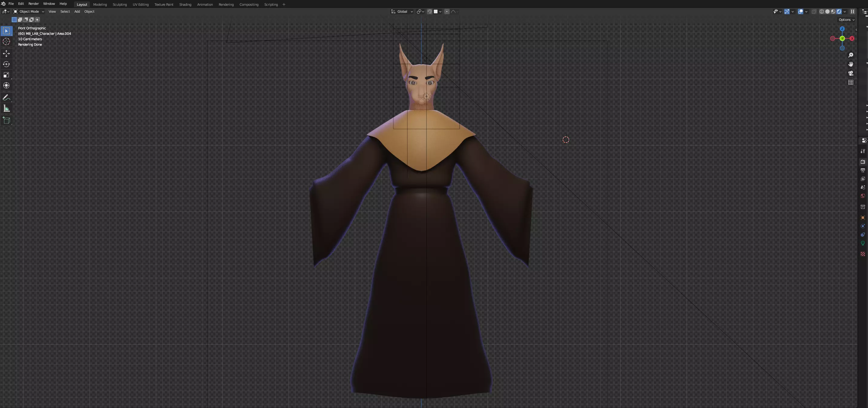Open the Tool properties tab (wrench icon)
The height and width of the screenshot is (408, 868).
click(863, 151)
